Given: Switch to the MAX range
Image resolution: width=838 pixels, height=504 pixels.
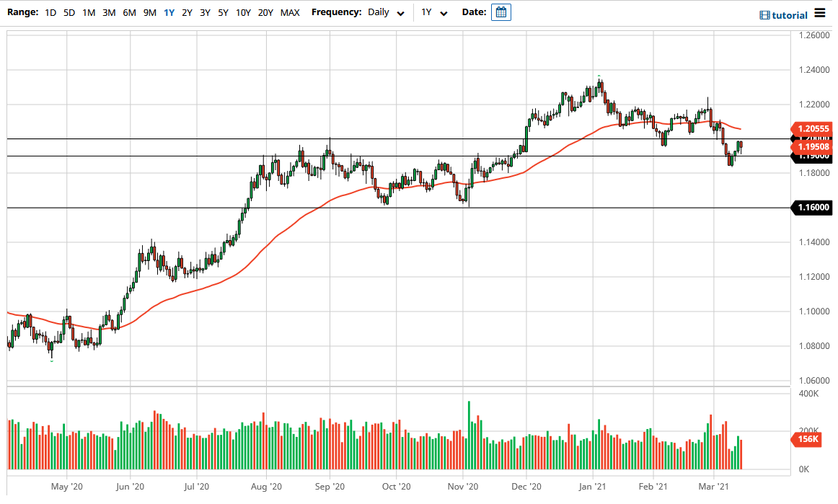Looking at the screenshot, I should pyautogui.click(x=290, y=12).
